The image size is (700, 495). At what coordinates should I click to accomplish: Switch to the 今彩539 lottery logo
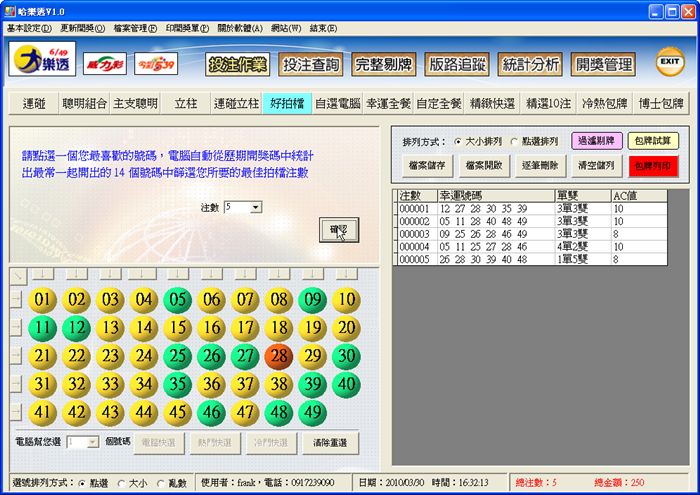[x=155, y=63]
